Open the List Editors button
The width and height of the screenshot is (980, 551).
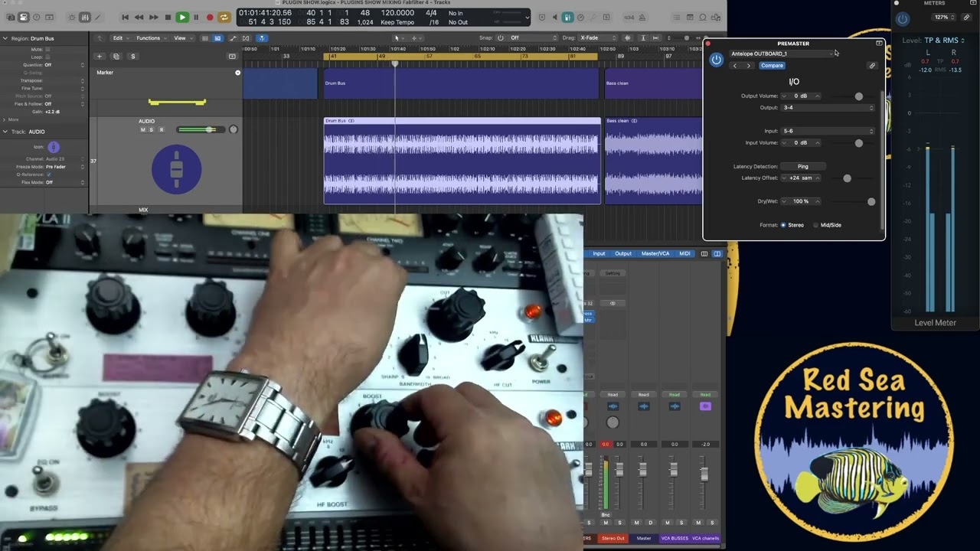676,17
